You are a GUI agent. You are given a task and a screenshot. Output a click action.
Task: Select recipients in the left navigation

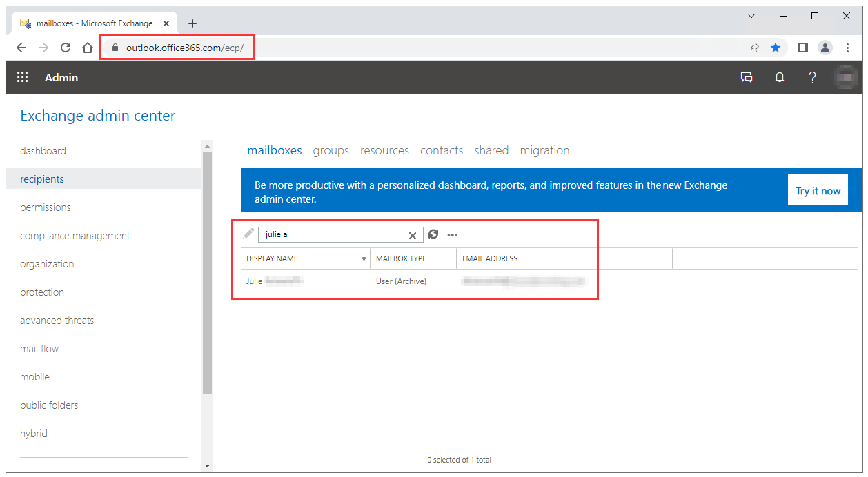coord(103,179)
